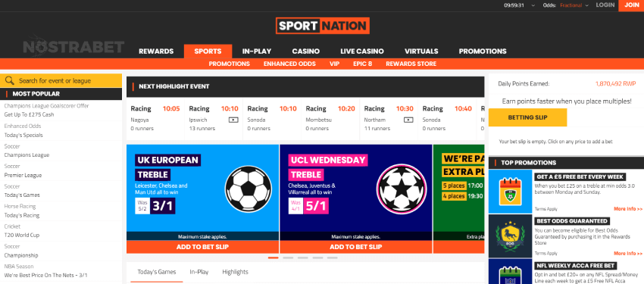Switch to the In-Play games tab
The width and height of the screenshot is (644, 284).
pyautogui.click(x=199, y=272)
